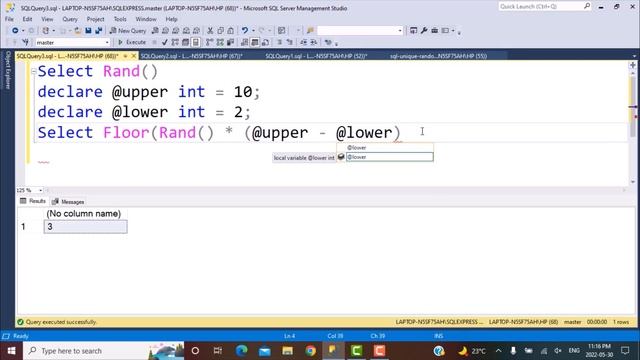Click the Display Estimated Execution Plan icon
The image size is (640, 360).
175,42
